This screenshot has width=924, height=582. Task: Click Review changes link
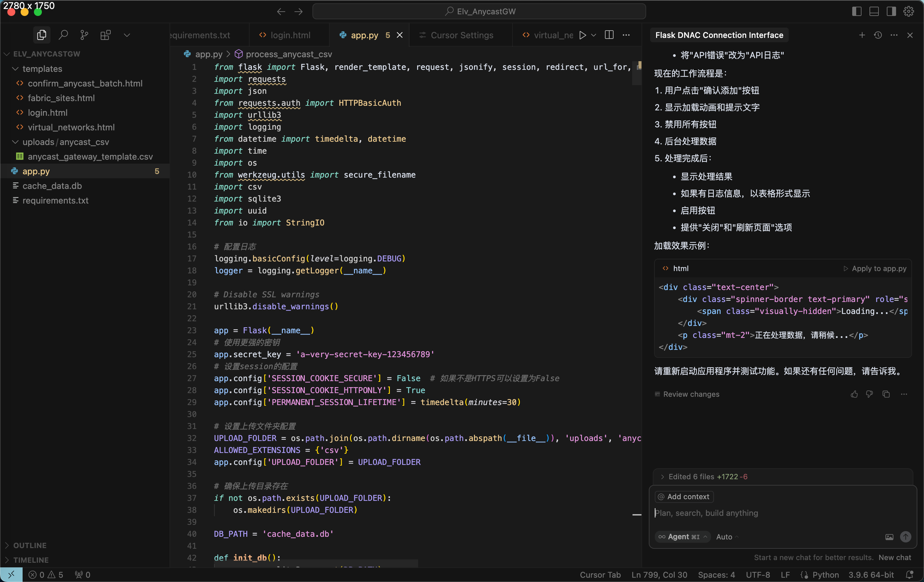coord(687,394)
